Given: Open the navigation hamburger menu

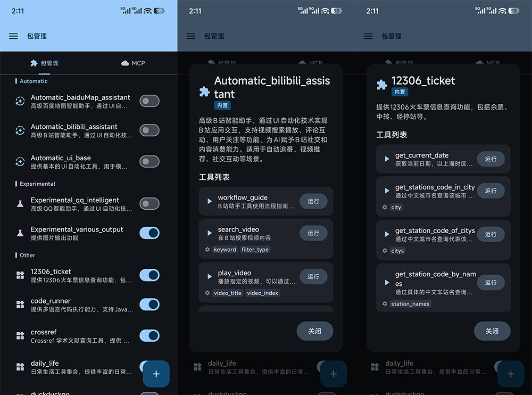Looking at the screenshot, I should (13, 36).
